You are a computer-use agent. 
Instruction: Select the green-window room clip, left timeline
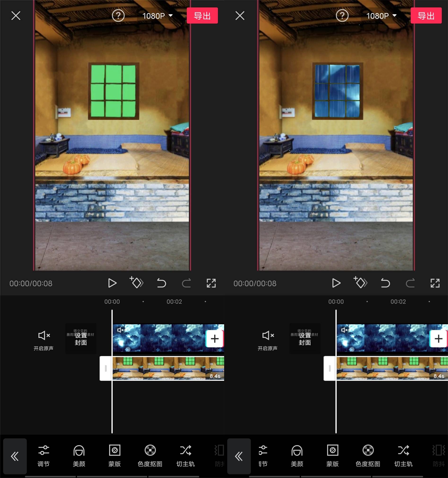click(168, 368)
